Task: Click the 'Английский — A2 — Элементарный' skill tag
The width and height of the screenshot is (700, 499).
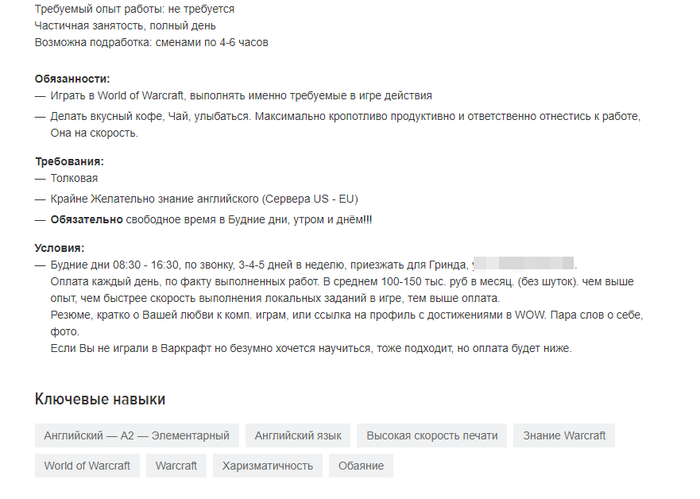Action: pos(137,435)
